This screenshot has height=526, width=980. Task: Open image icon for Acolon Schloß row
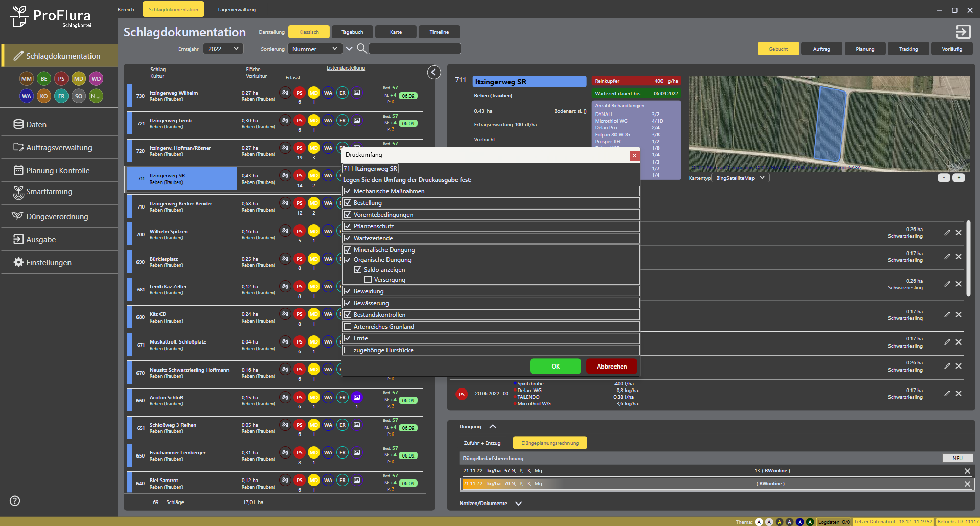point(357,397)
